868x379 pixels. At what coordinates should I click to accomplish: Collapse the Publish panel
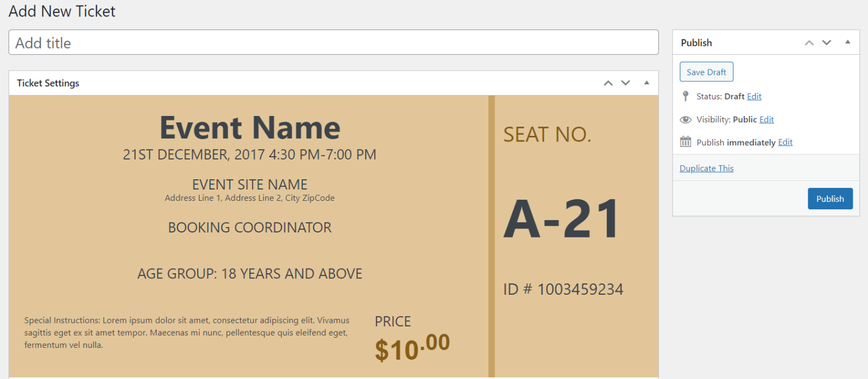coord(847,42)
